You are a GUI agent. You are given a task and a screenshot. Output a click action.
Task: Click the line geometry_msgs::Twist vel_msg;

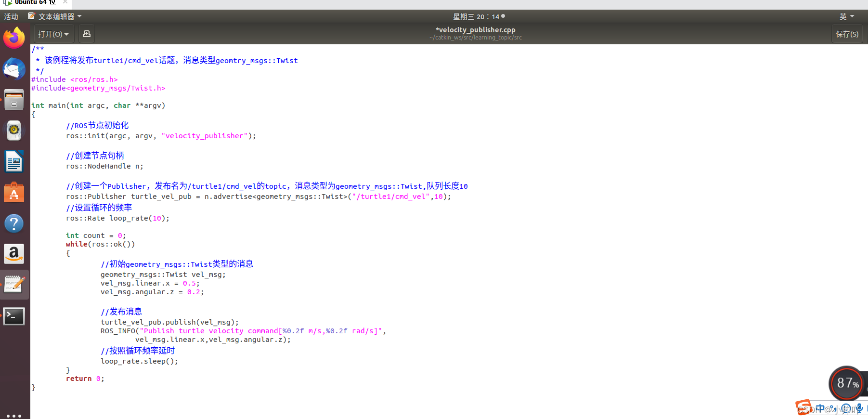[163, 275]
